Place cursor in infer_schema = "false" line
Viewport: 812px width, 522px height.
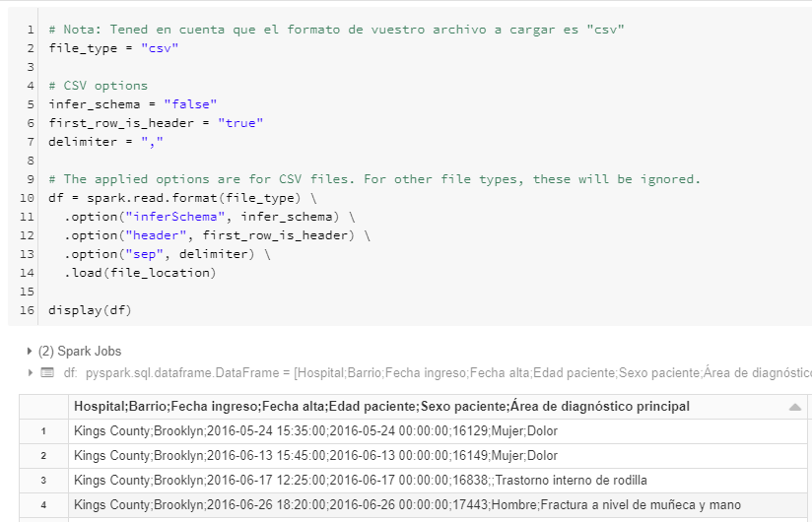click(x=133, y=104)
